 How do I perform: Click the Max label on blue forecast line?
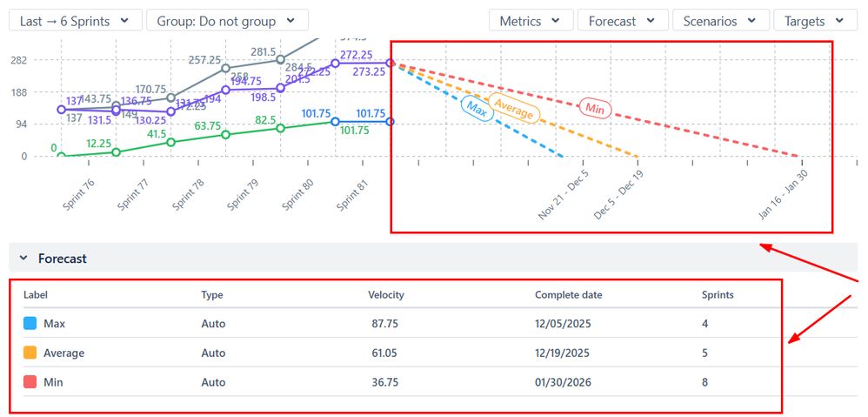476,109
